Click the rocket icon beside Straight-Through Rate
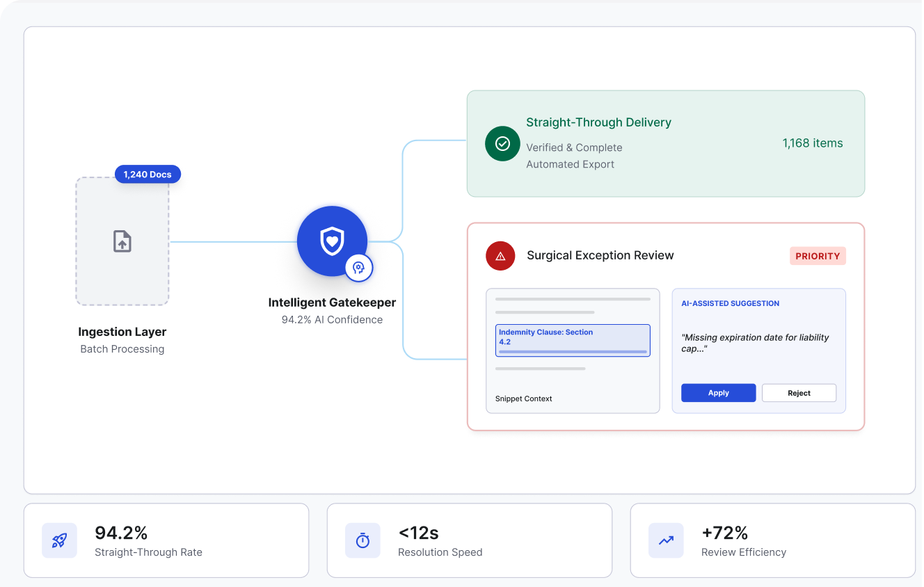 coord(59,540)
